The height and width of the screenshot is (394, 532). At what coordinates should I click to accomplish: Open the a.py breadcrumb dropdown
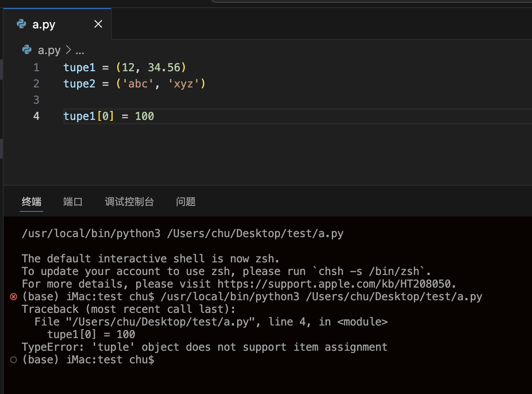(x=49, y=50)
